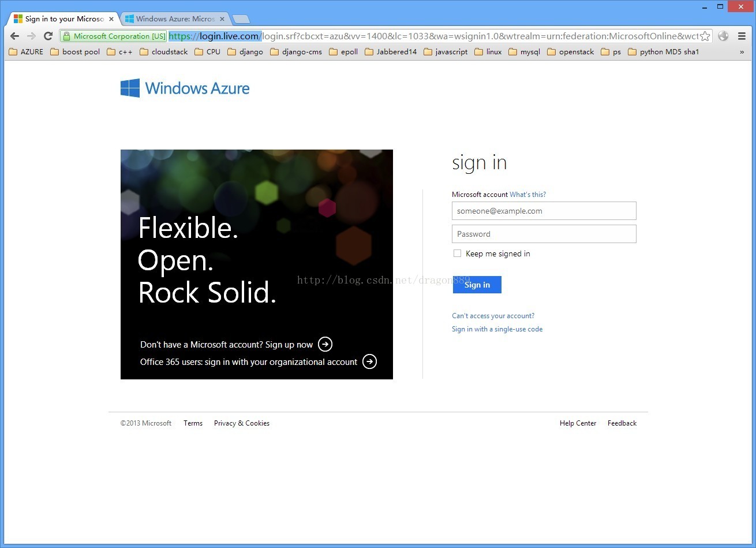Viewport: 756px width, 548px height.
Task: Reload the page with the refresh icon
Action: [48, 36]
